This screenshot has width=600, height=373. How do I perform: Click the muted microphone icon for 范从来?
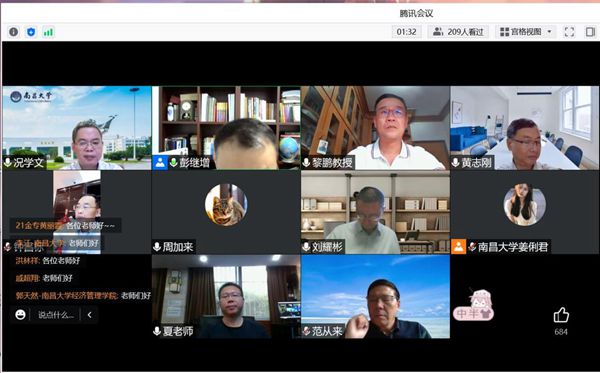tap(307, 331)
